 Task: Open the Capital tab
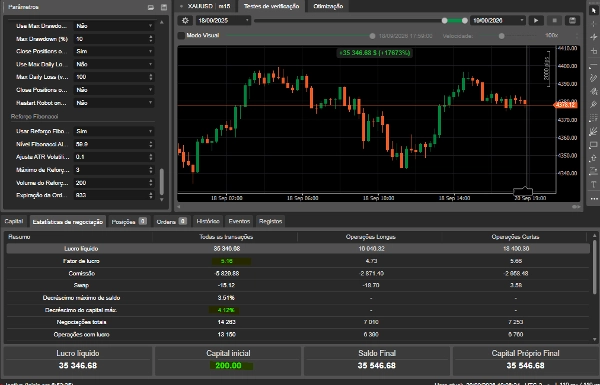point(14,221)
